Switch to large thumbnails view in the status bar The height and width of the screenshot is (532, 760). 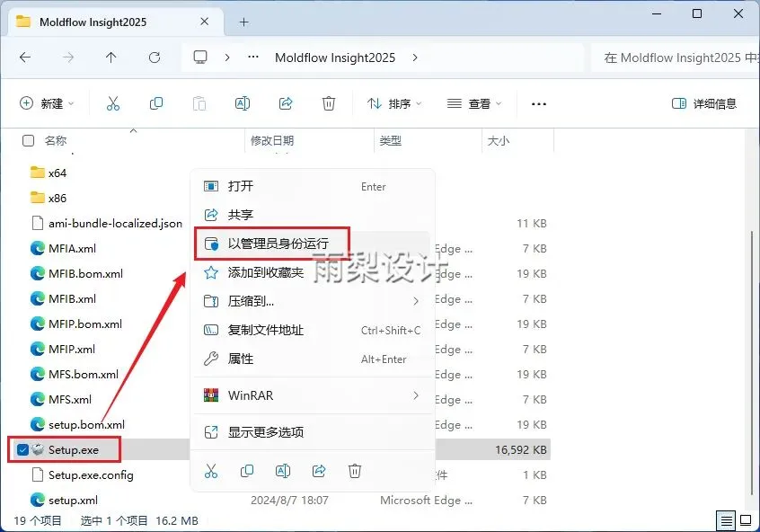pos(747,521)
